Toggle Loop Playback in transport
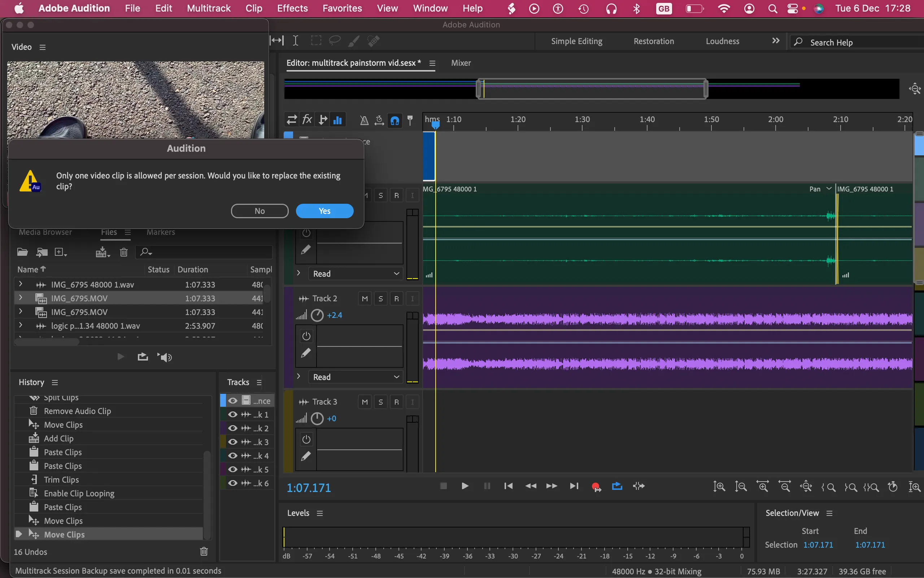This screenshot has width=924, height=578. [617, 486]
